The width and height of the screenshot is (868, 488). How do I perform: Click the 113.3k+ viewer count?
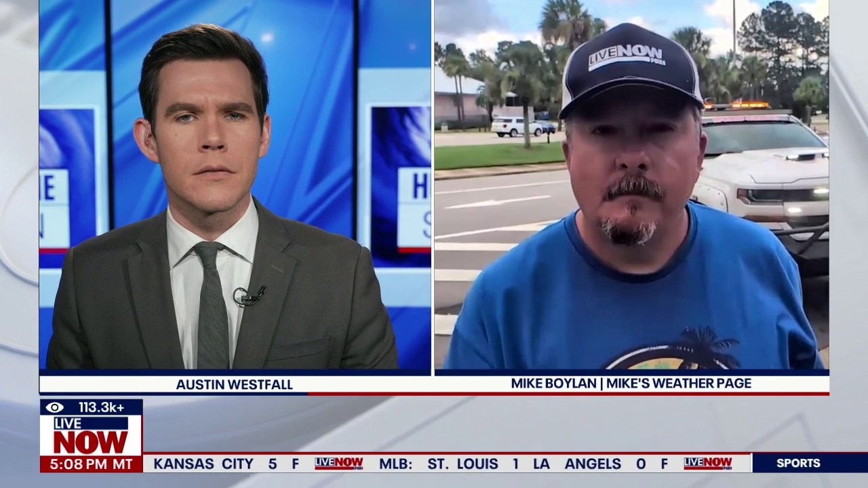pos(102,407)
